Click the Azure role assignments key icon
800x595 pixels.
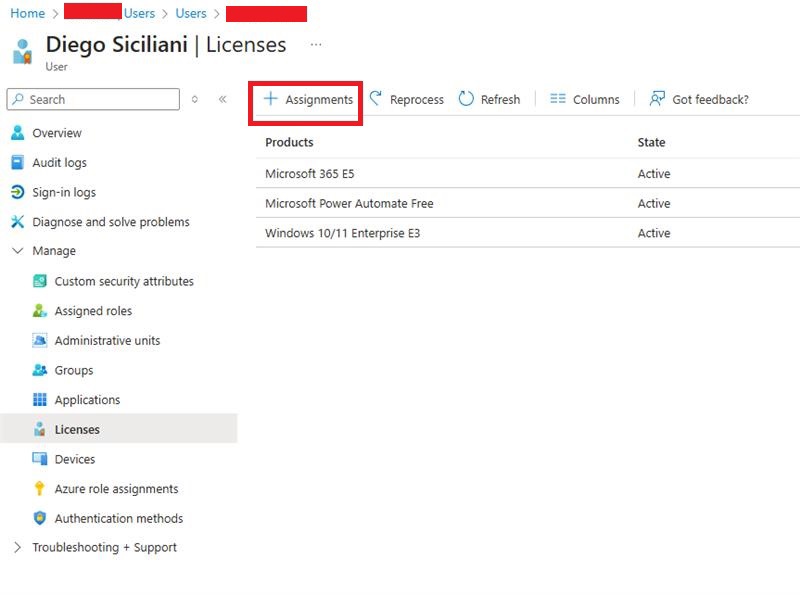coord(39,488)
